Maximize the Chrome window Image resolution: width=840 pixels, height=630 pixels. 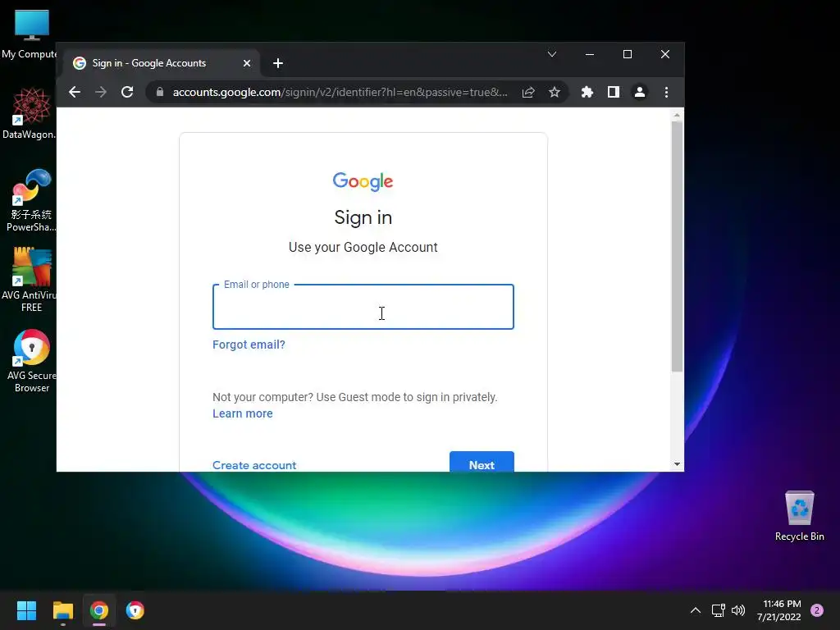pyautogui.click(x=628, y=54)
